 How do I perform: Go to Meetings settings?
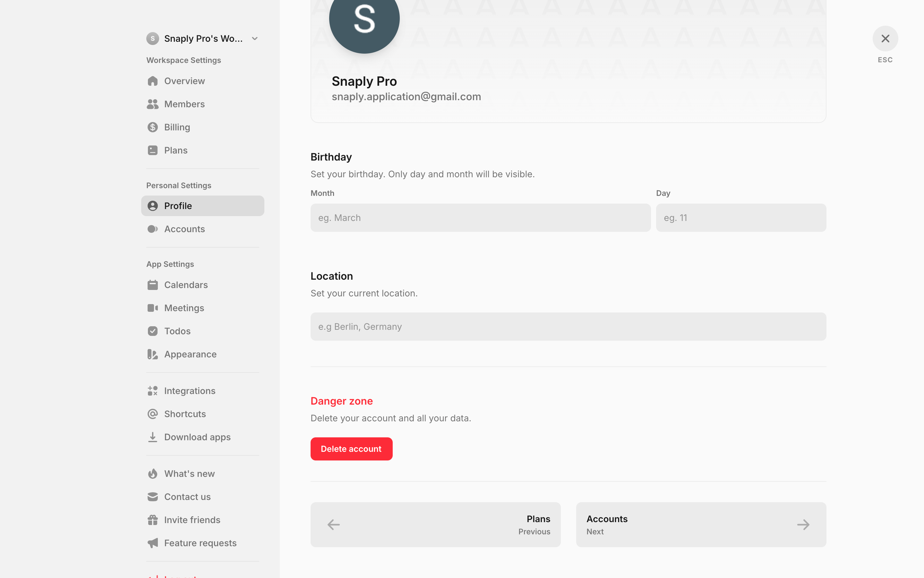[x=202, y=308]
